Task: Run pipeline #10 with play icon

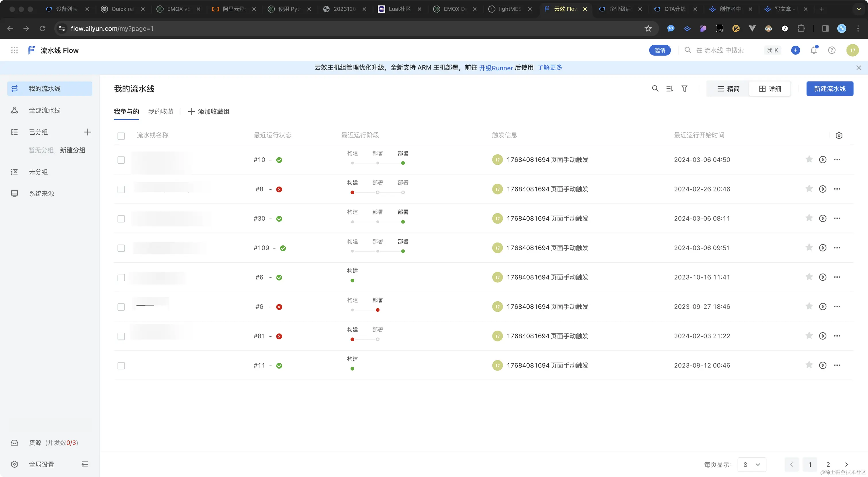Action: 823,160
